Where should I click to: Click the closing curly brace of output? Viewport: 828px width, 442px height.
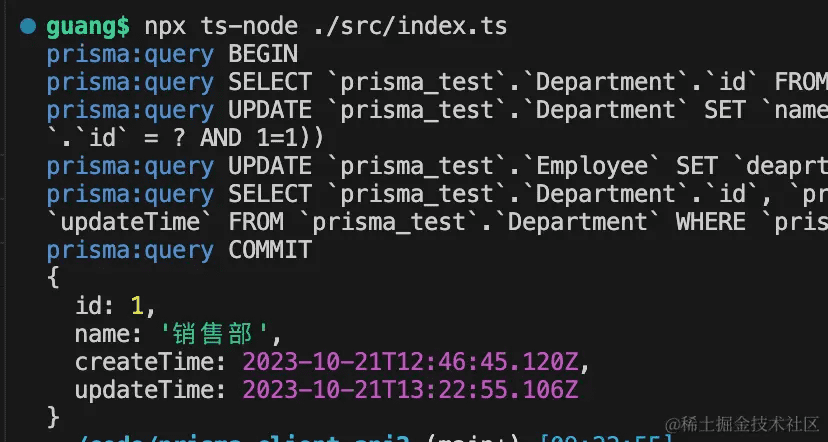tap(53, 415)
